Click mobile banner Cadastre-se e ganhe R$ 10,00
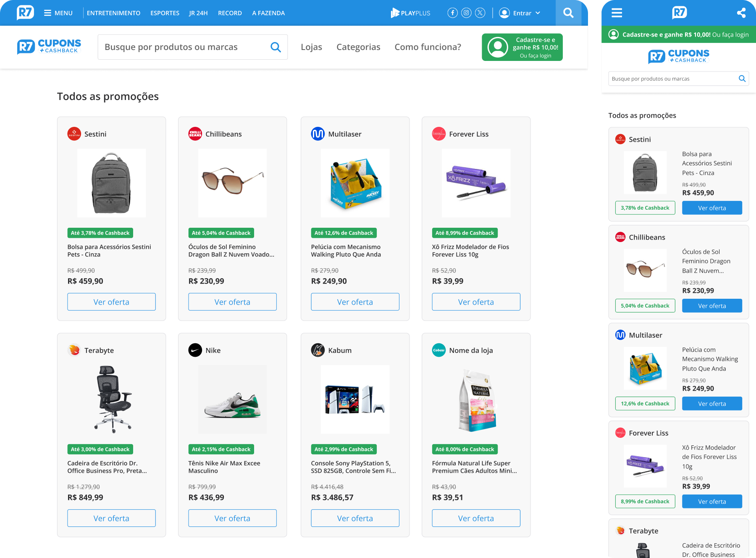Viewport: 756px width, 558px height. 679,34
